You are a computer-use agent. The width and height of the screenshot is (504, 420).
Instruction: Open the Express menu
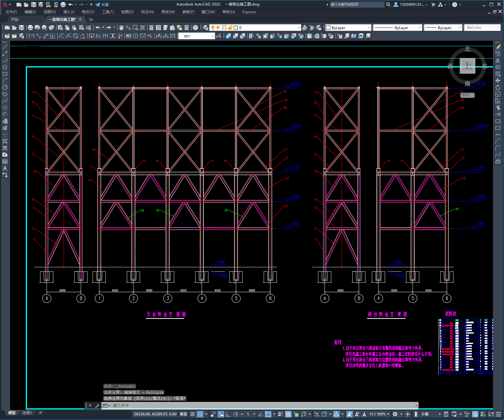[249, 12]
